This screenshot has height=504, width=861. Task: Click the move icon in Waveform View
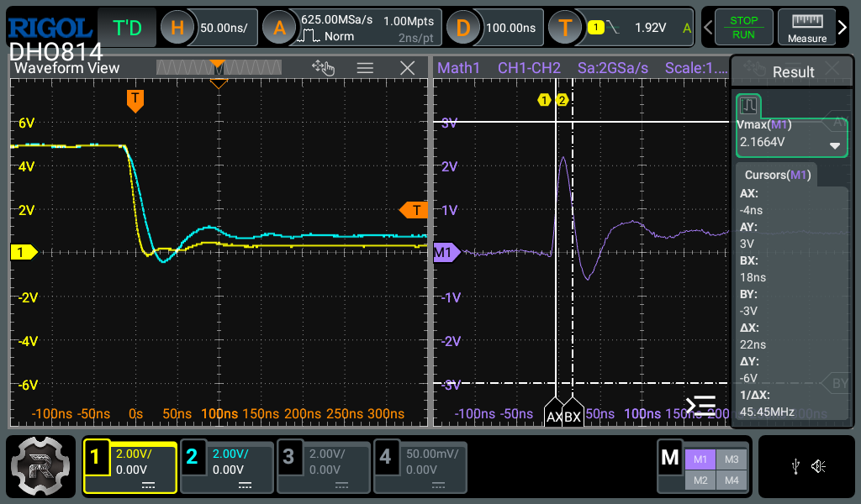323,68
